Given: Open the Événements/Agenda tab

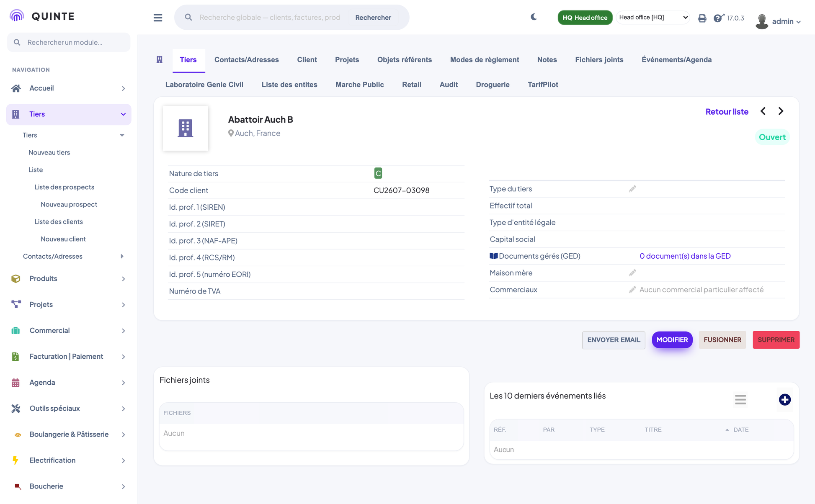Looking at the screenshot, I should pyautogui.click(x=677, y=59).
